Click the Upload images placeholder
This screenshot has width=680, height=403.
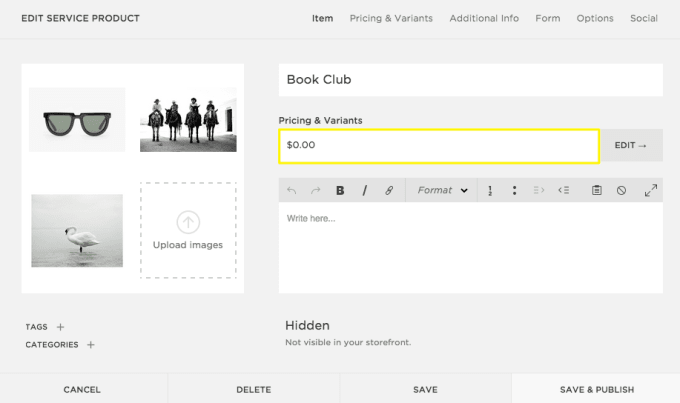coord(188,230)
